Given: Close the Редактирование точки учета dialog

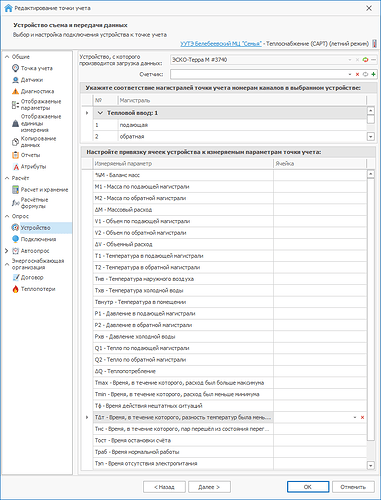Looking at the screenshot, I should pyautogui.click(x=369, y=8).
